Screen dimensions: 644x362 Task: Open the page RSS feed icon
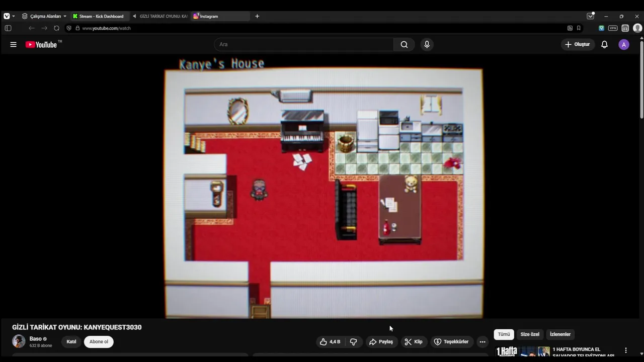570,28
